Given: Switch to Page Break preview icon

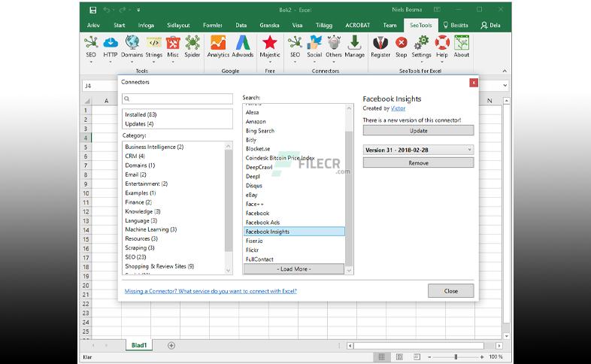Looking at the screenshot, I should [417, 356].
